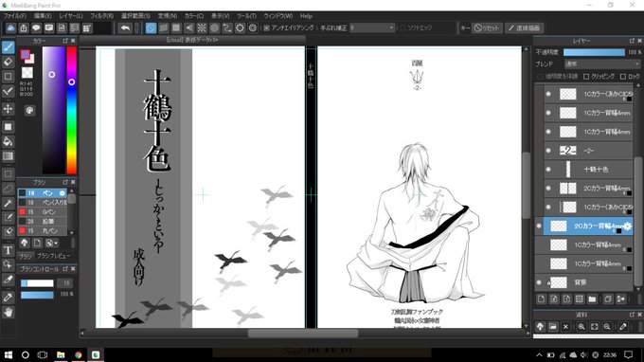
Task: Toggle visibility of the 背景 layer
Action: pos(539,282)
